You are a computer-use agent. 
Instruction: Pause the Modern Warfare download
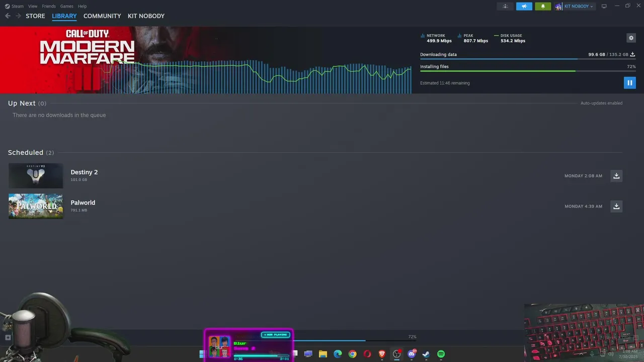coord(629,82)
